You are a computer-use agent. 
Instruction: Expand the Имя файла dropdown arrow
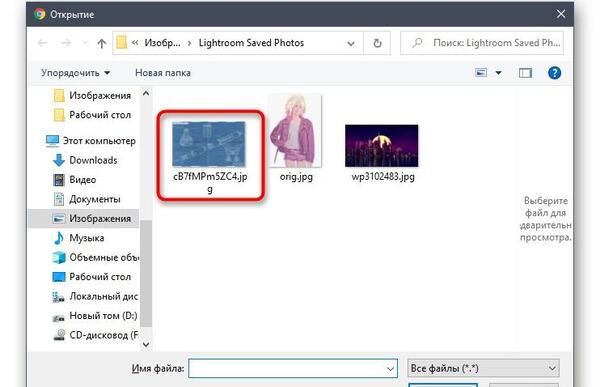390,369
